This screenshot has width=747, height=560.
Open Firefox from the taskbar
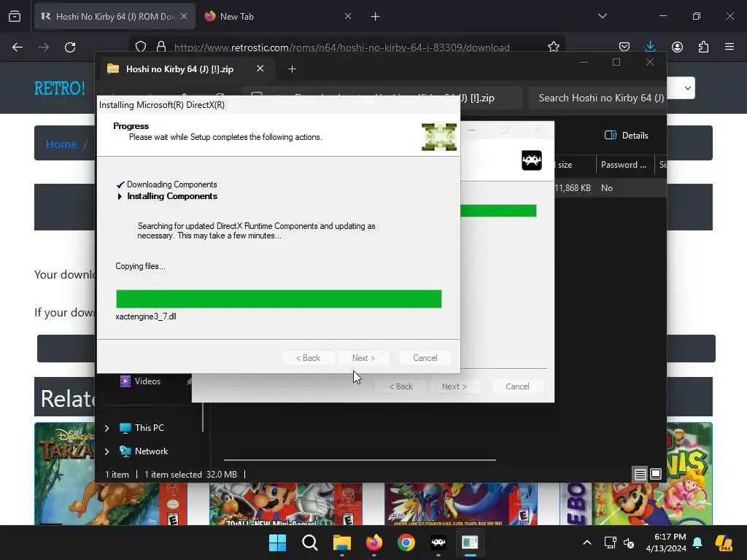374,542
